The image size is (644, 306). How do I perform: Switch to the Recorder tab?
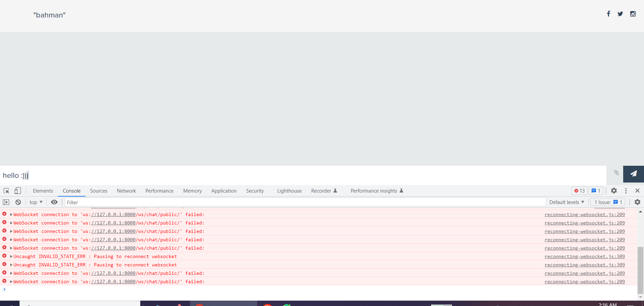[x=324, y=191]
